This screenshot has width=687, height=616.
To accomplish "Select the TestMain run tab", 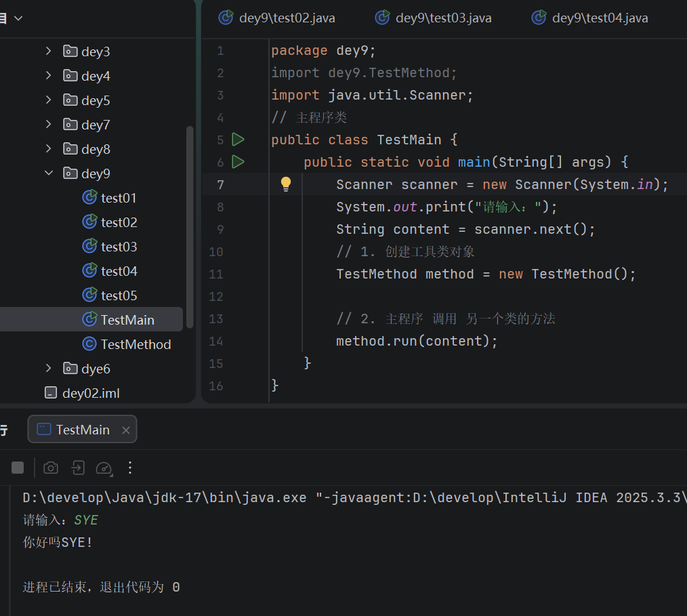I will point(83,430).
